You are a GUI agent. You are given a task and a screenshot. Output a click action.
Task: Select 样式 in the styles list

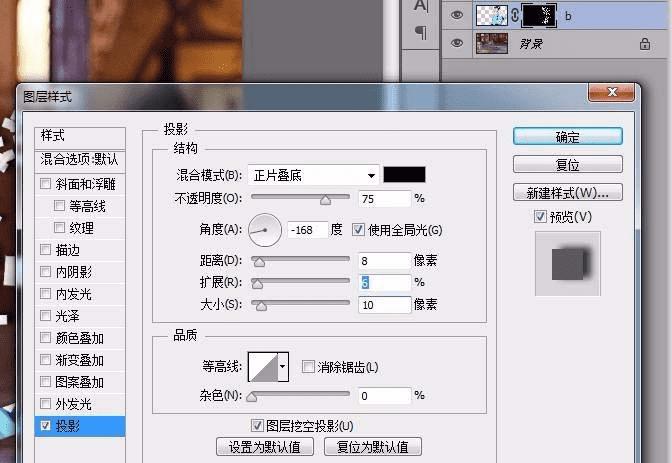coord(80,136)
